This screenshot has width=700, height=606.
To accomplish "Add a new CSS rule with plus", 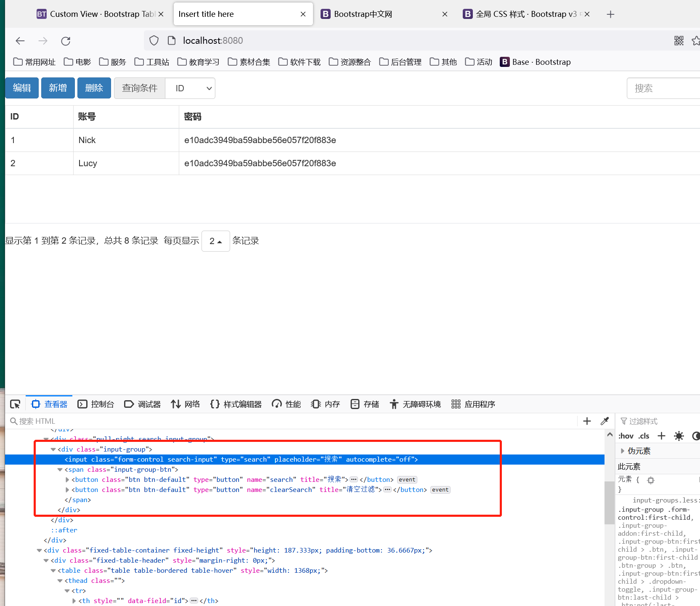I will coord(661,436).
